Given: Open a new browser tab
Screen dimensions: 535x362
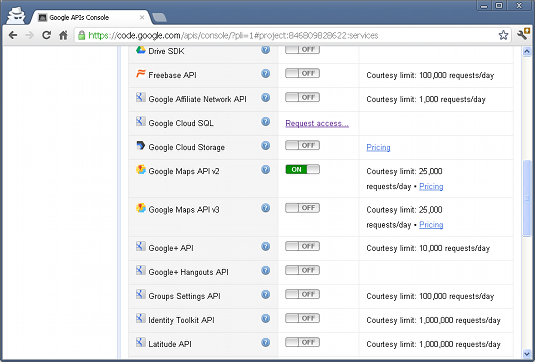Looking at the screenshot, I should [x=159, y=17].
